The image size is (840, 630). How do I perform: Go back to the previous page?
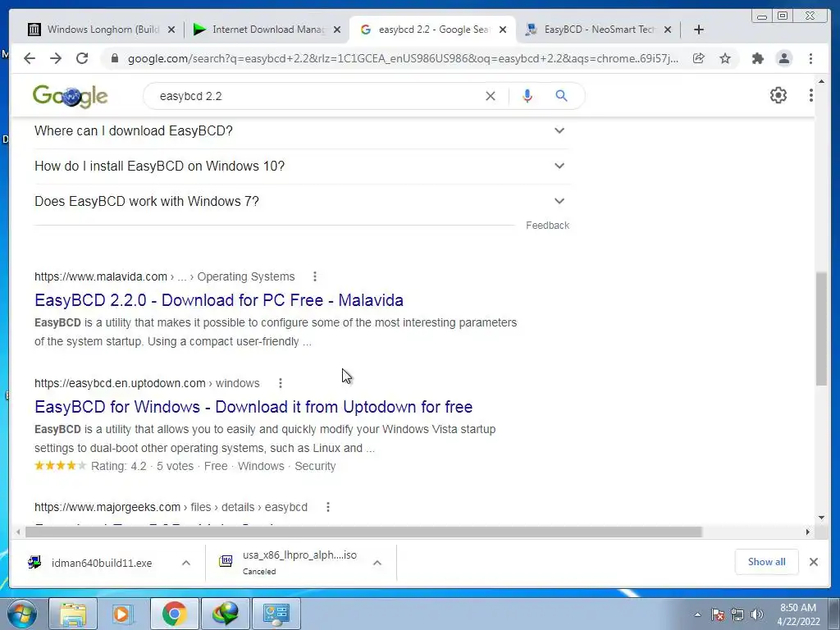[x=30, y=58]
